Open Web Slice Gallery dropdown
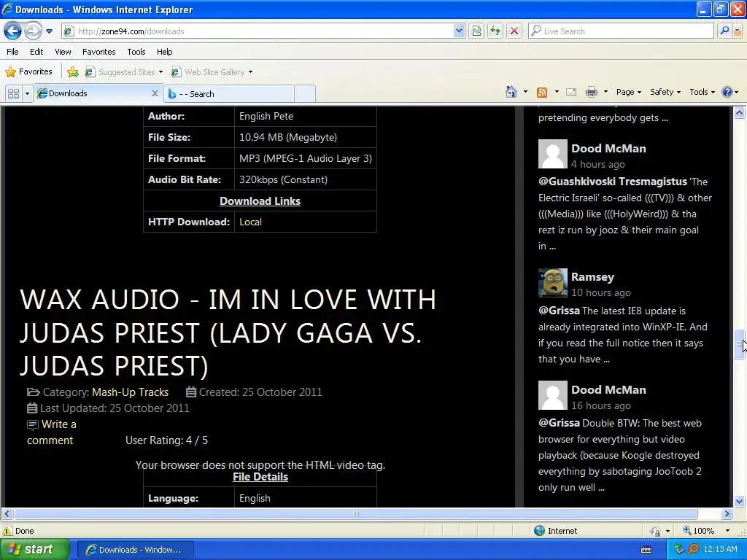This screenshot has width=747, height=560. 212,72
